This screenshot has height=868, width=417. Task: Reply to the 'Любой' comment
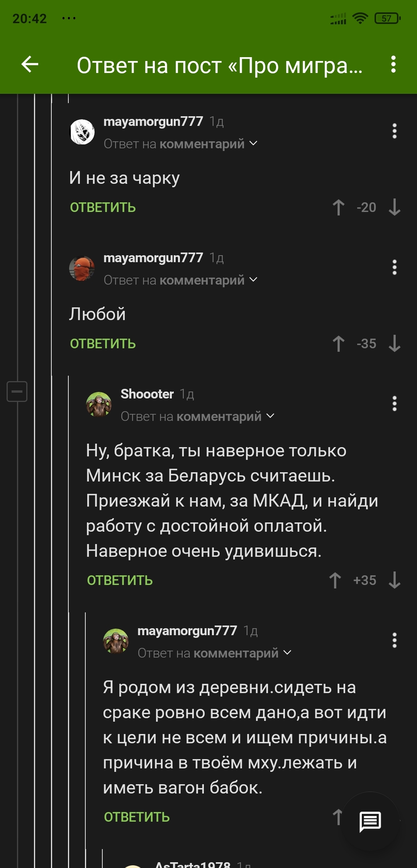[x=103, y=344]
